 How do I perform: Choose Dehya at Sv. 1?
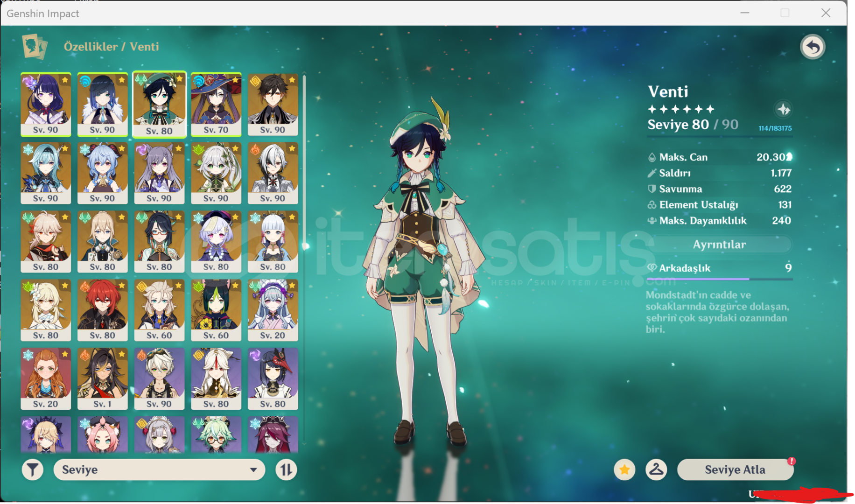(102, 379)
